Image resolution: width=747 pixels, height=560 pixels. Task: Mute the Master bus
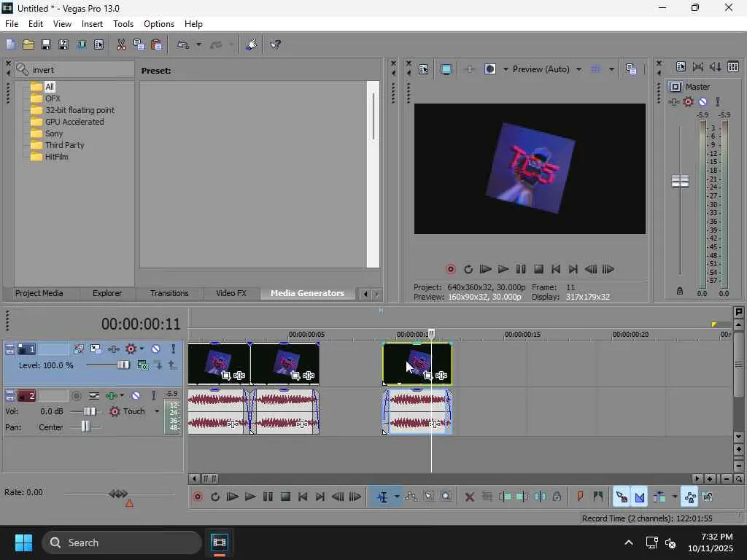pyautogui.click(x=703, y=101)
